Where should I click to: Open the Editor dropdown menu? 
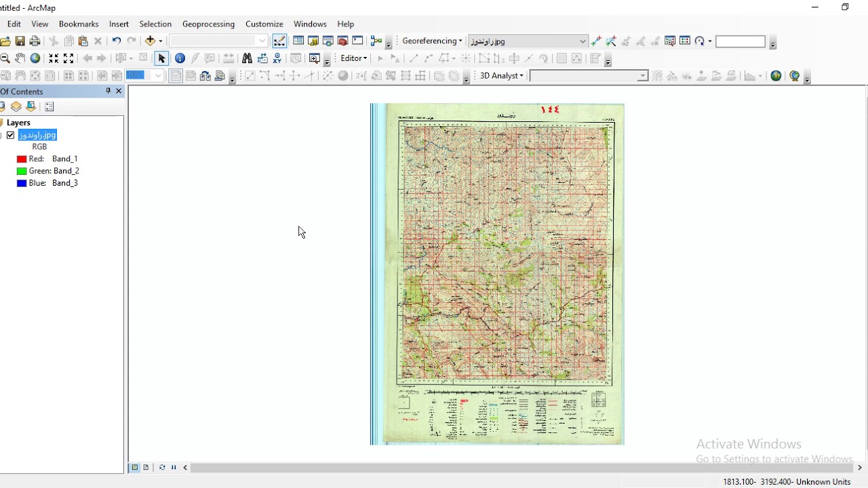click(353, 58)
